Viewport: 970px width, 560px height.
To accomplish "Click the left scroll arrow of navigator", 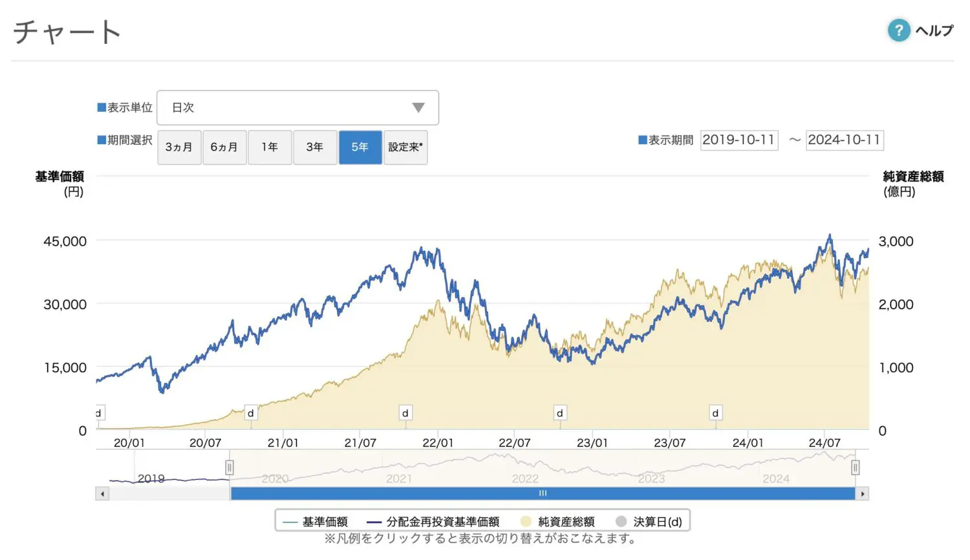I will (x=102, y=494).
